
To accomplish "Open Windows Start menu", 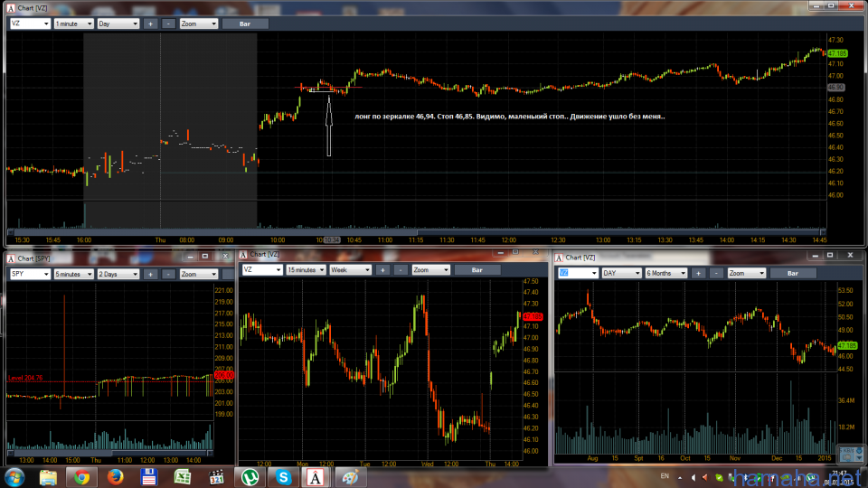I will tap(14, 477).
